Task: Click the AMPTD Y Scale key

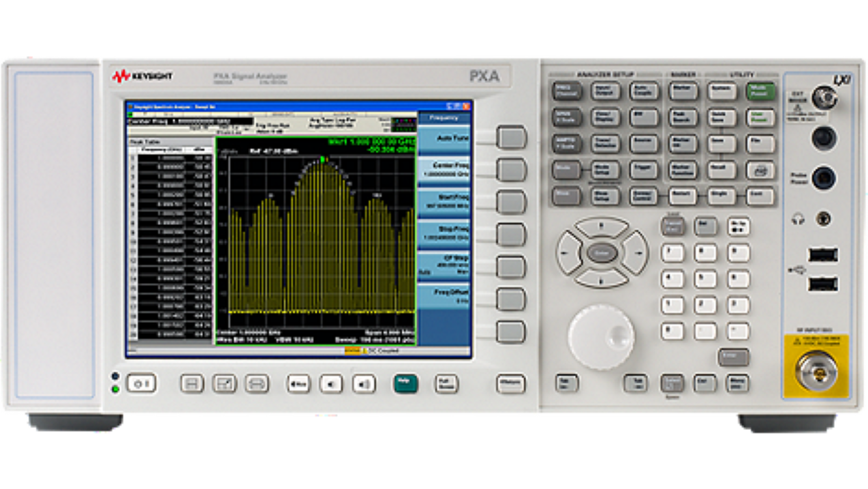Action: pyautogui.click(x=567, y=144)
